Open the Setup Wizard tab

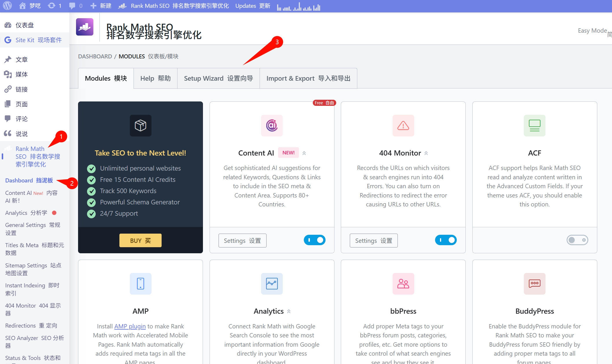219,78
